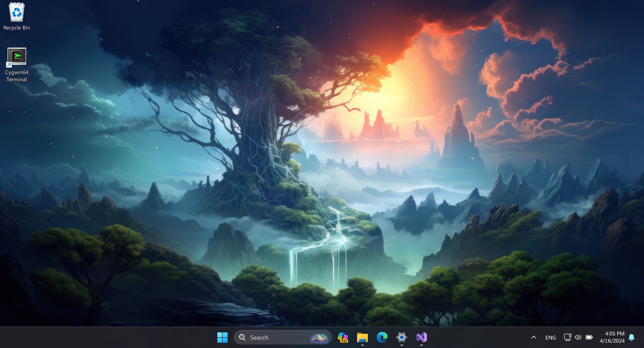This screenshot has width=644, height=348.
Task: Open the notification bell
Action: (632, 338)
